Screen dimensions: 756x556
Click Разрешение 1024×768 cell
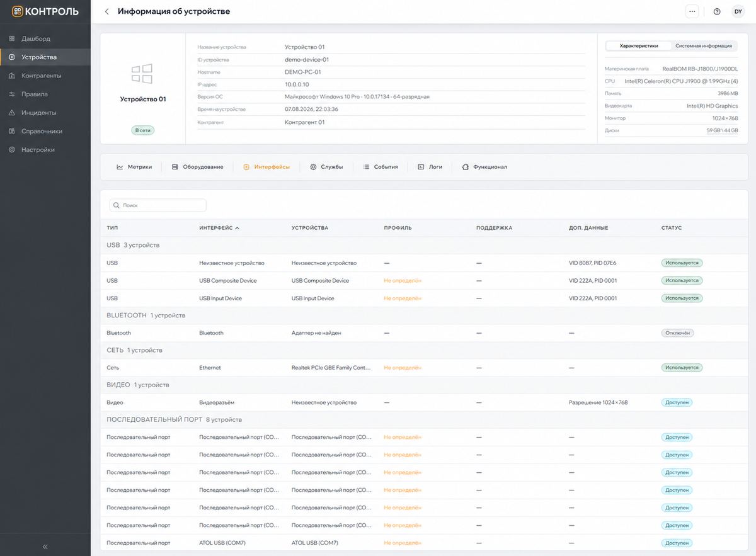click(x=598, y=402)
